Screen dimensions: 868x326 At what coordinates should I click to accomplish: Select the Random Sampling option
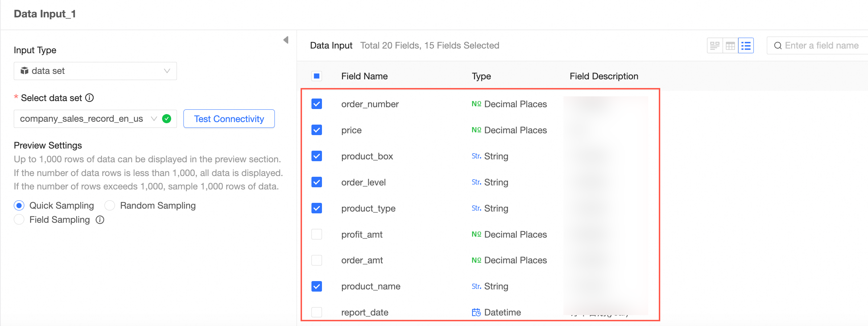pyautogui.click(x=110, y=206)
